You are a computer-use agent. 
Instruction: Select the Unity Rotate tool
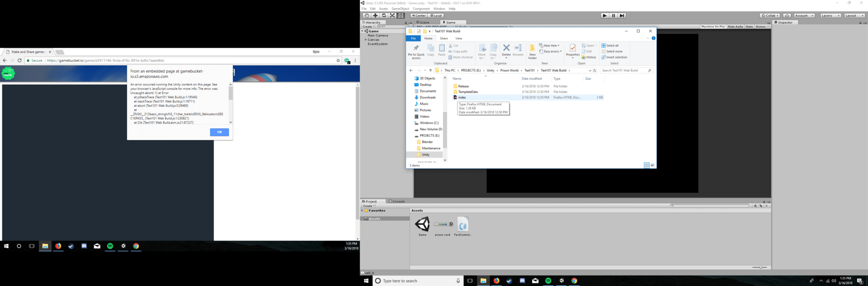pos(384,15)
